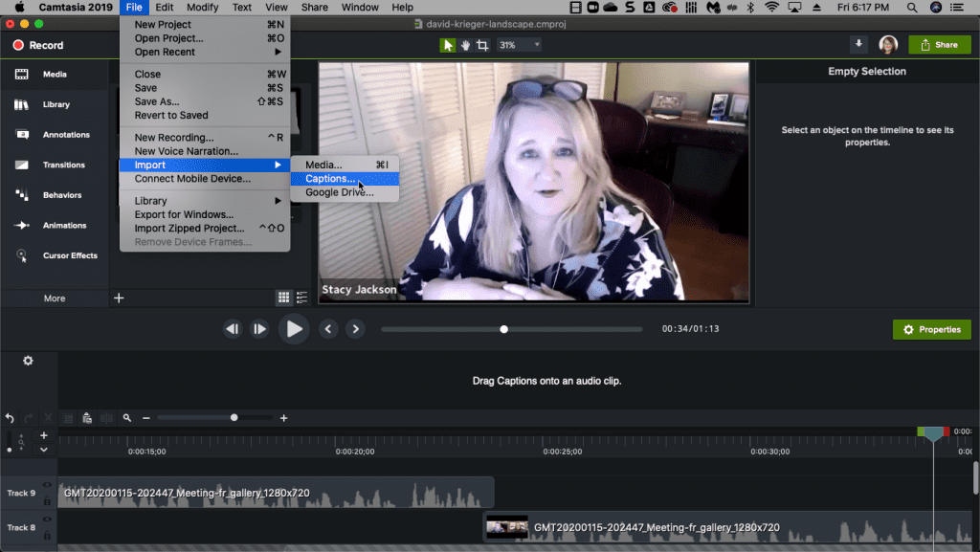Image resolution: width=980 pixels, height=552 pixels.
Task: Click the download arrow icon near Share
Action: point(858,44)
